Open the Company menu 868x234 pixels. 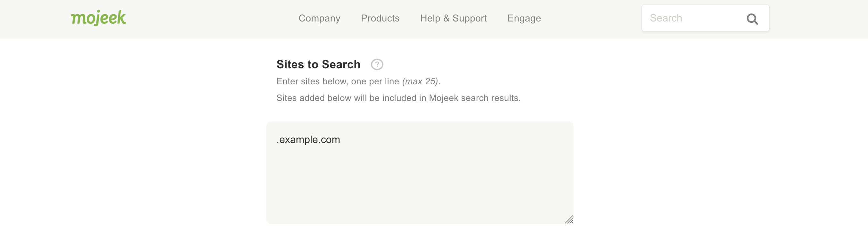pyautogui.click(x=319, y=18)
